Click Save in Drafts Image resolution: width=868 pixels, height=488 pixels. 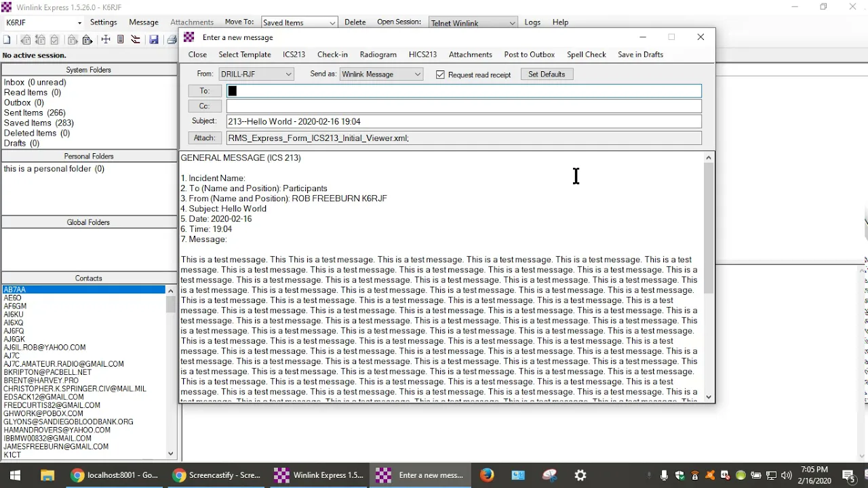(640, 54)
